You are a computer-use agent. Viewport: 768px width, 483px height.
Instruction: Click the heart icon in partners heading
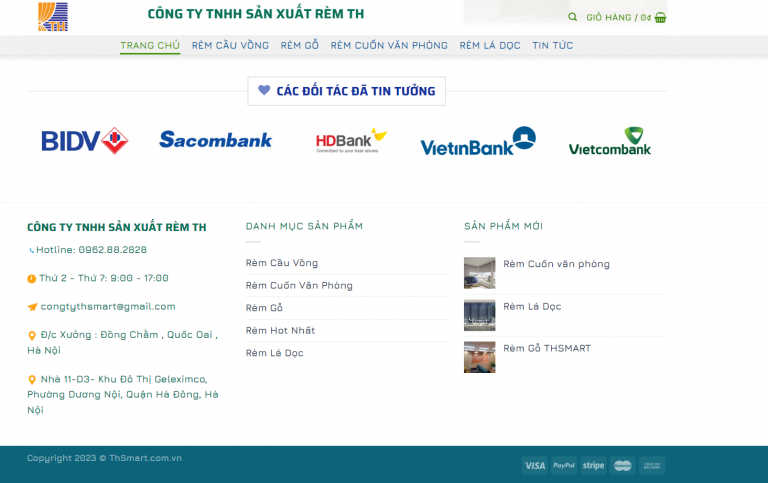pos(264,90)
